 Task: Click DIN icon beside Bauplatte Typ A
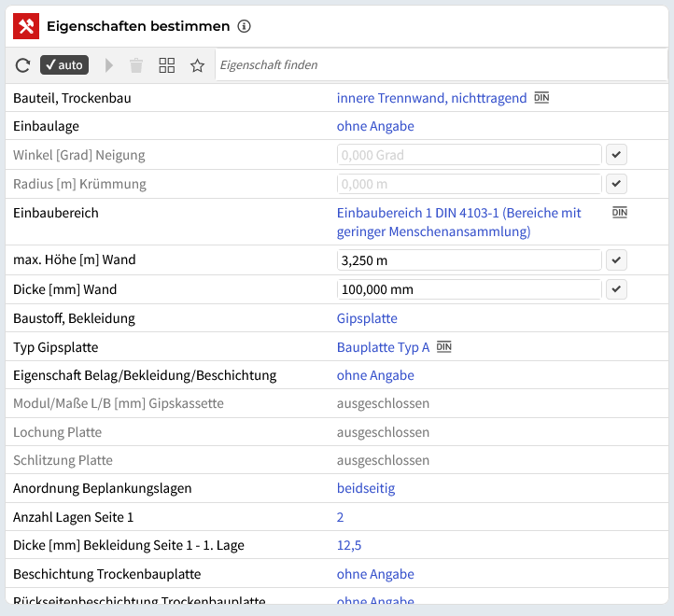pos(444,347)
